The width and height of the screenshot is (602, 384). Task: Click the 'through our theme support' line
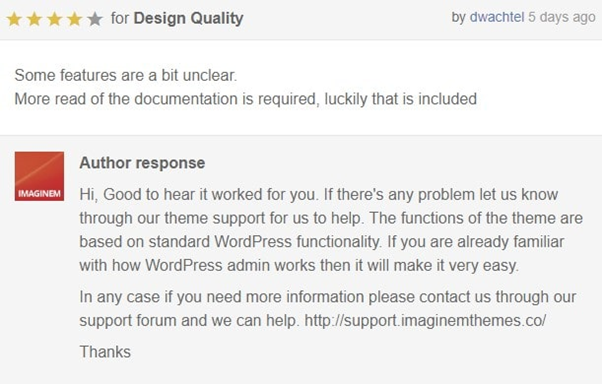[331, 218]
